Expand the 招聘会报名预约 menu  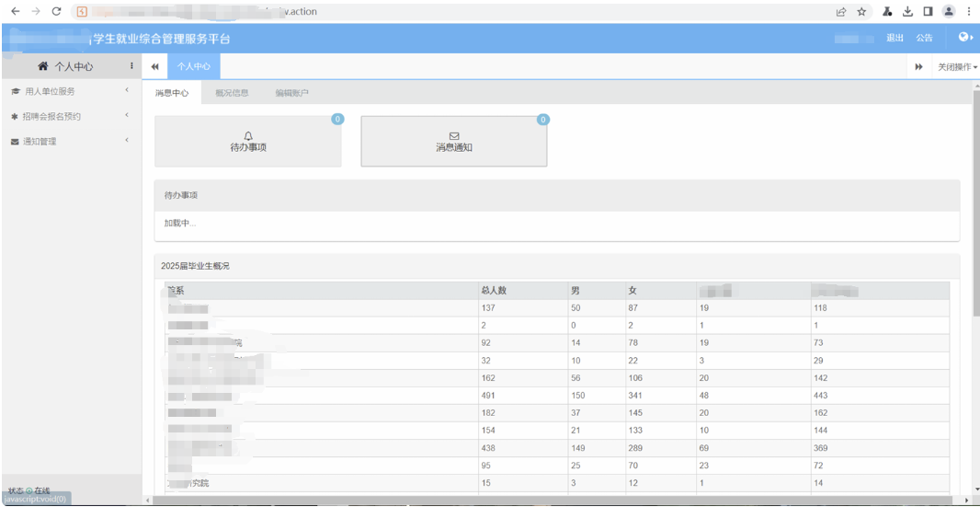[71, 117]
